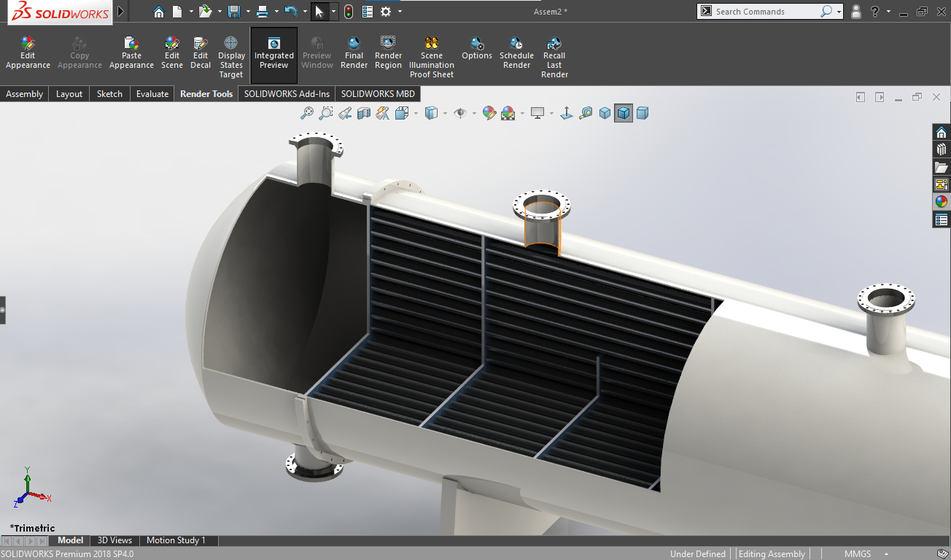Open the Save dropdown arrow
The image size is (951, 560).
tap(248, 12)
